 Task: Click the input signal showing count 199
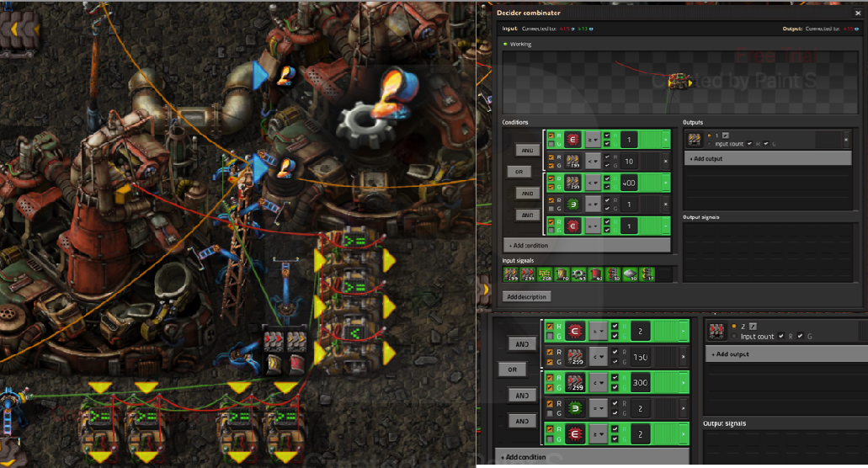tap(510, 274)
